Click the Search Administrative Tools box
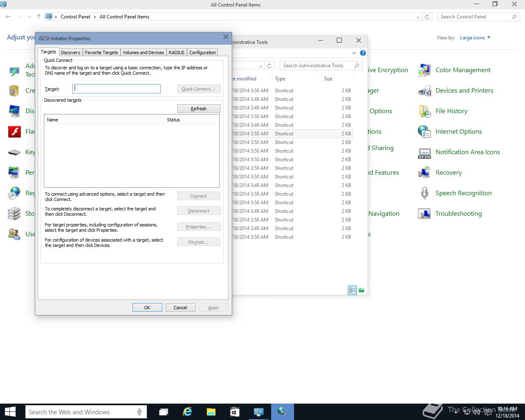Viewport: 525px width, 420px height. [321, 66]
